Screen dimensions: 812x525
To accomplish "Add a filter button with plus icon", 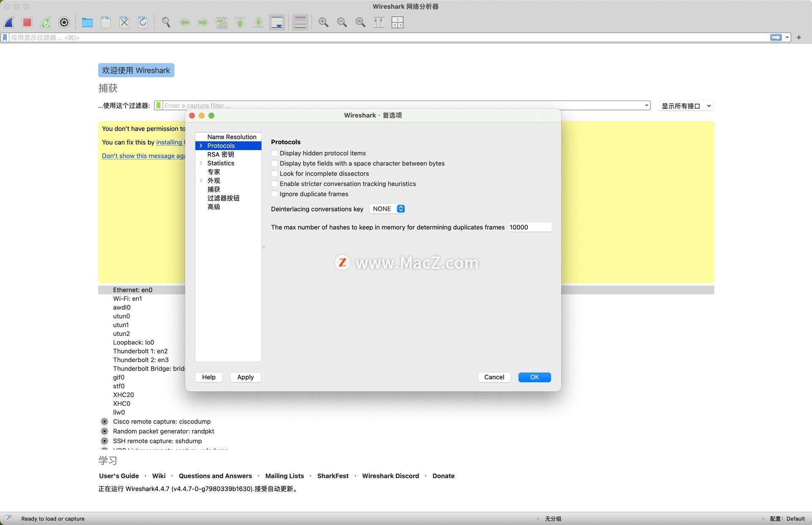I will point(799,38).
